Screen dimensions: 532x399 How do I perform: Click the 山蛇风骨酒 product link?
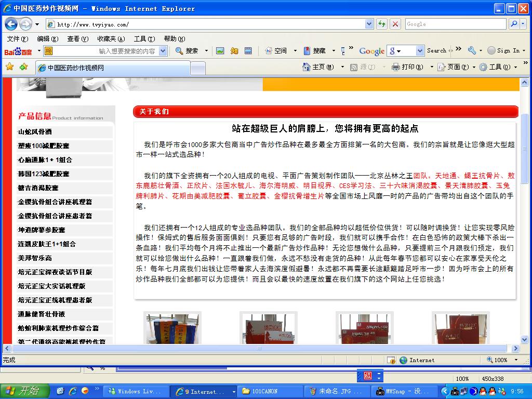[x=35, y=132]
